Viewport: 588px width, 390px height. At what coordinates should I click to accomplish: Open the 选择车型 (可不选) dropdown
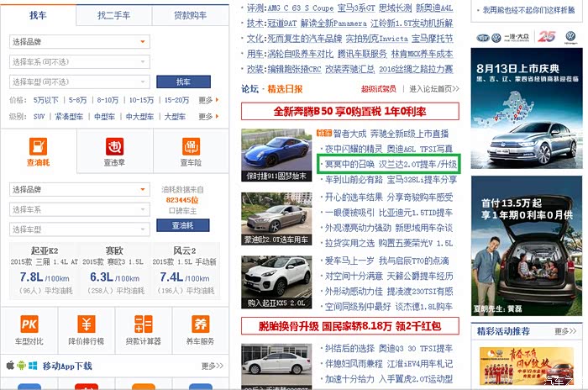point(79,82)
